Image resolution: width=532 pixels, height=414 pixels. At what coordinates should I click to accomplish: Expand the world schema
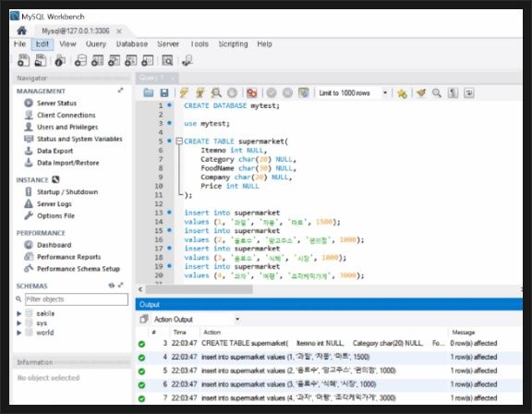pyautogui.click(x=19, y=333)
